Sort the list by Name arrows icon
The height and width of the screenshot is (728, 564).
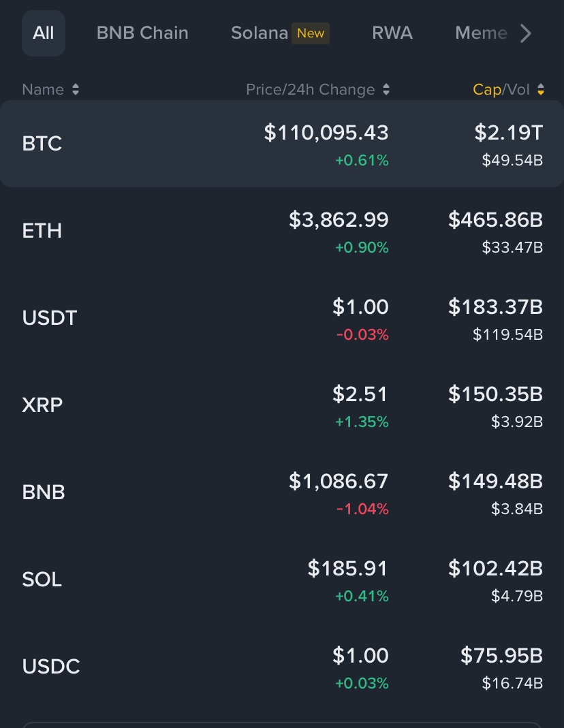[76, 90]
